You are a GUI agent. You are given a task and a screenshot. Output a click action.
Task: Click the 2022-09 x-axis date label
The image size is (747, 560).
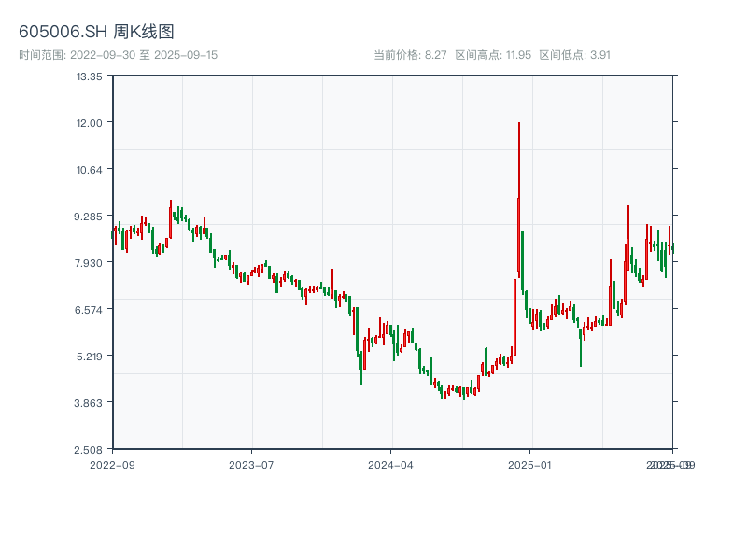[x=112, y=464]
